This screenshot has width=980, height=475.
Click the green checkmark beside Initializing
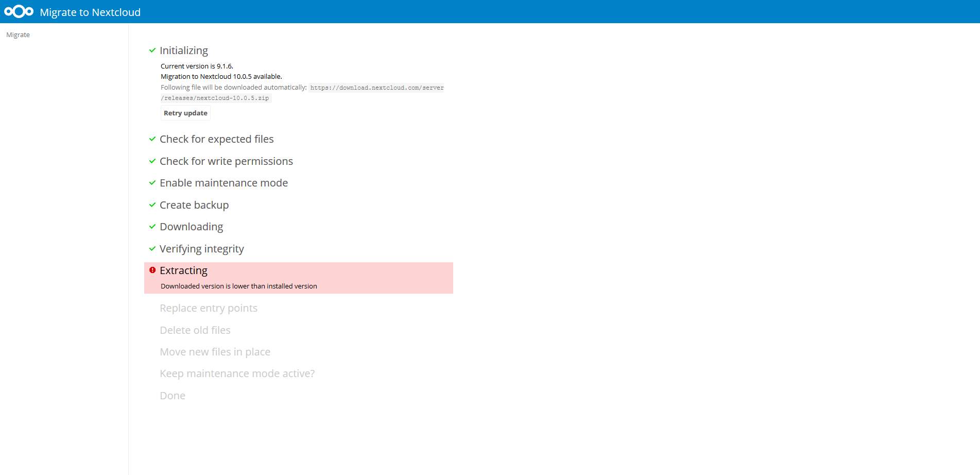pos(152,50)
